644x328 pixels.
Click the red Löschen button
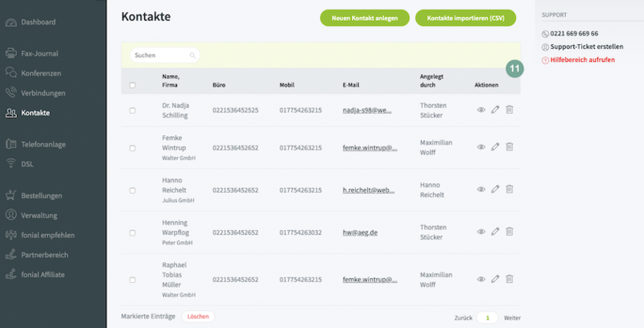click(x=198, y=317)
